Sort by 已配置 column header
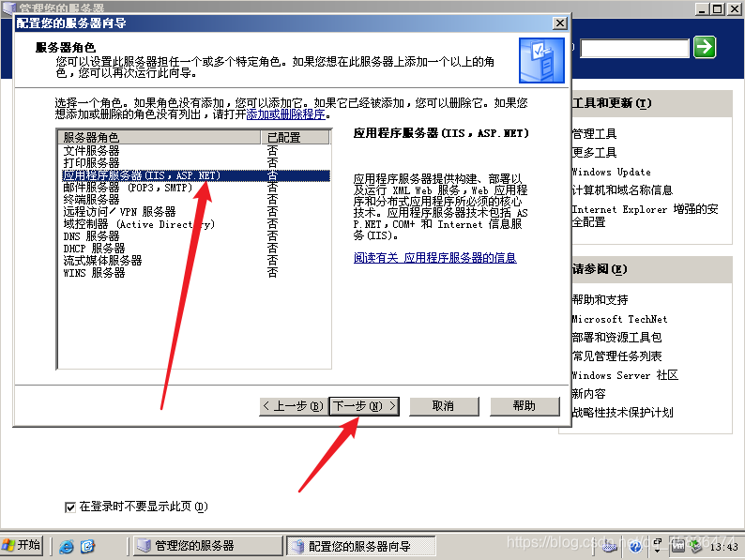745x560 pixels. tap(295, 137)
